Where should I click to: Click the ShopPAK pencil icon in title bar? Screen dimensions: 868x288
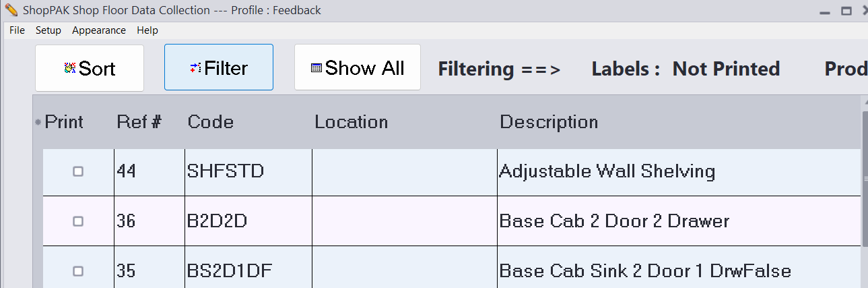(x=11, y=10)
